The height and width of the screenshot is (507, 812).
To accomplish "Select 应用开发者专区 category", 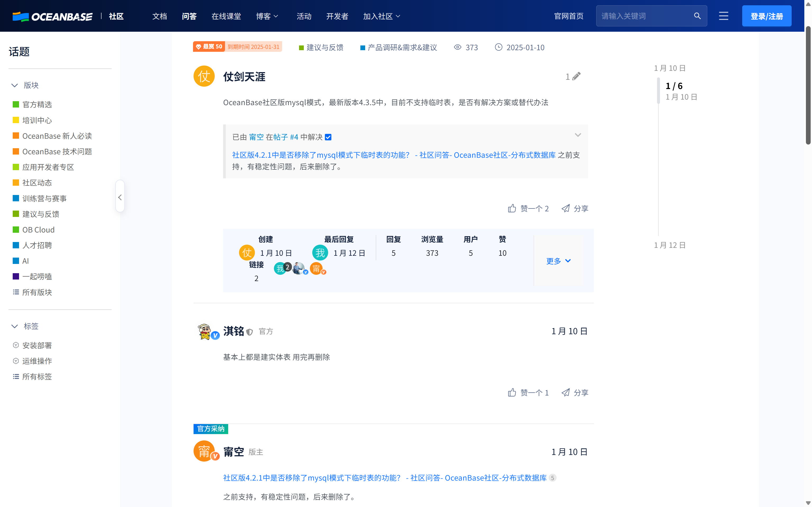I will click(x=43, y=167).
